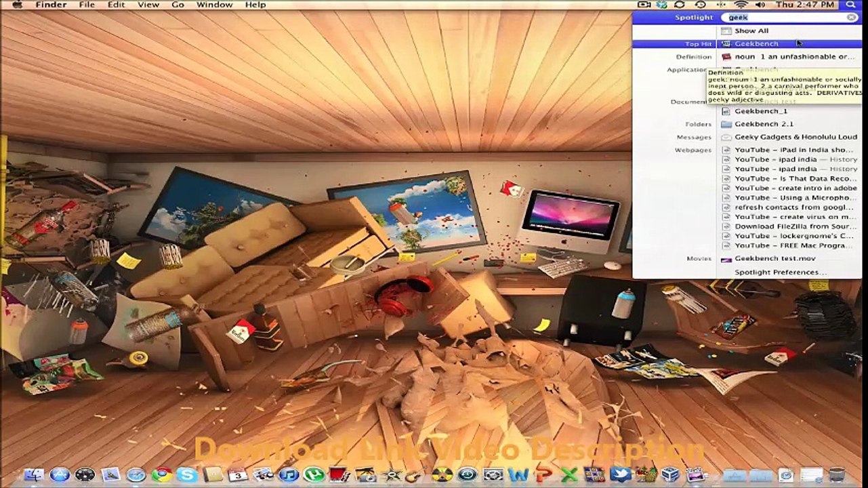The image size is (868, 488).
Task: Open the Dropbox menu bar icon
Action: click(x=662, y=5)
